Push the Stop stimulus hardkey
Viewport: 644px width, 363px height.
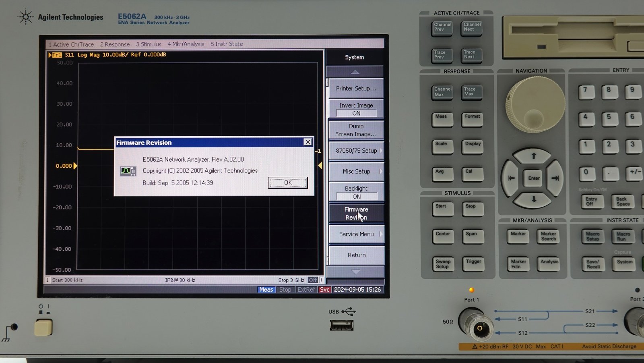click(x=473, y=209)
